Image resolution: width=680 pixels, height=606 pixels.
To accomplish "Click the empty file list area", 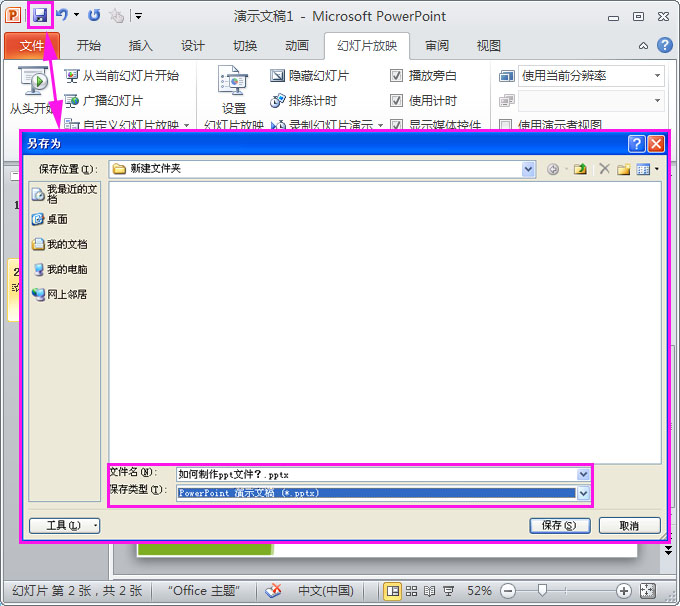I will coord(385,323).
